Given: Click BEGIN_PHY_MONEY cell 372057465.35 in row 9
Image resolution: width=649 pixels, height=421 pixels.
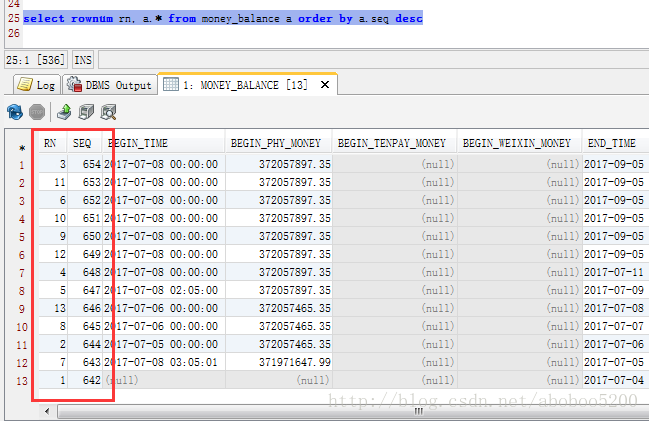Looking at the screenshot, I should (279, 308).
